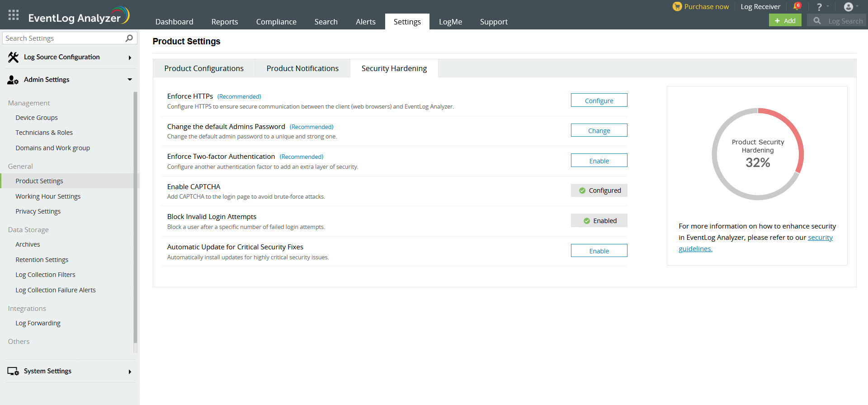Open the Compliance menu tab
Screen dimensions: 868x405
276,22
